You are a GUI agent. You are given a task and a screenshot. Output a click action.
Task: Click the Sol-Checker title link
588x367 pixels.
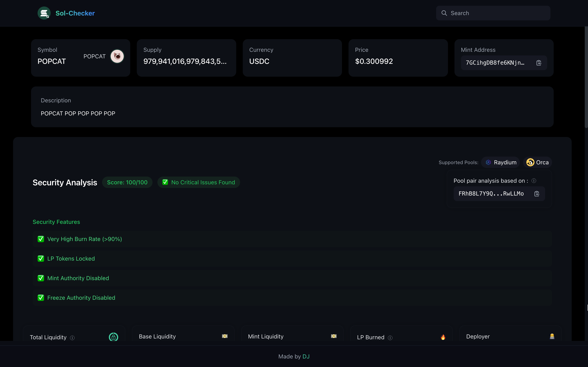(x=75, y=13)
